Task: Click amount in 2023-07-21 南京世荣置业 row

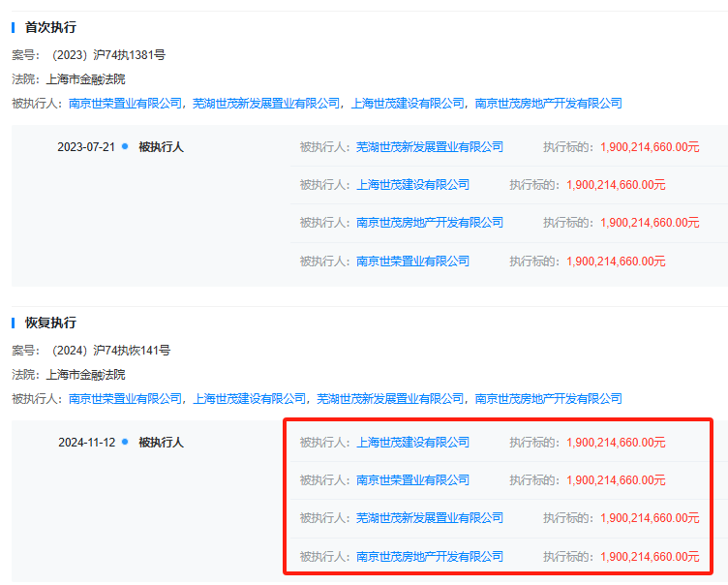Action: 616,262
